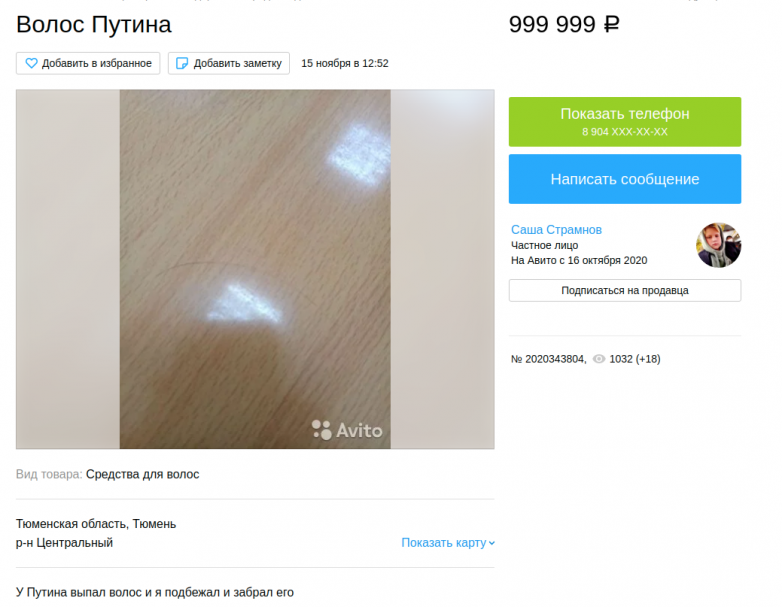Subscribe via Подписаться на продавца

pyautogui.click(x=625, y=290)
